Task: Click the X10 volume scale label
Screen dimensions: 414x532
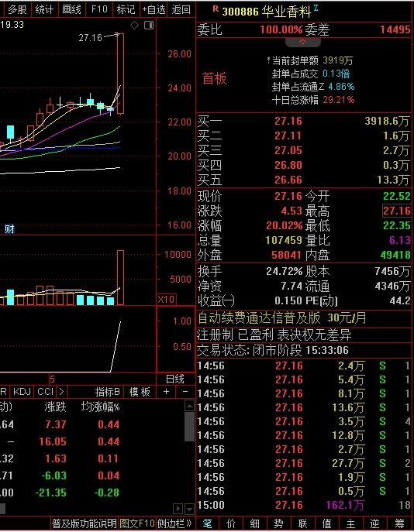Action: tap(166, 299)
